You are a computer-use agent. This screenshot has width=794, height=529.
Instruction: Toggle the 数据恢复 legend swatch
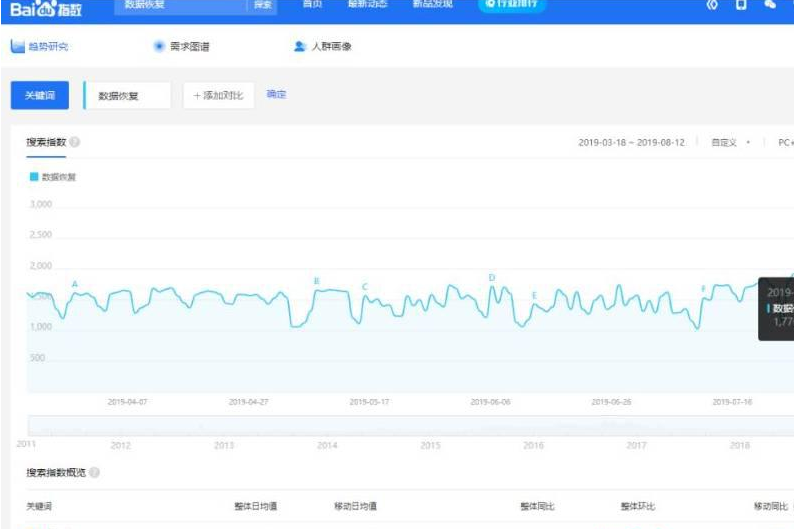point(34,177)
